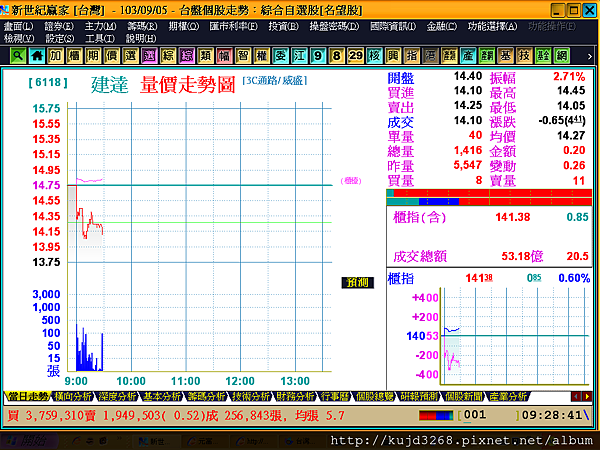Image resolution: width=600 pixels, height=450 pixels.
Task: Switch to the 籌碼分析 tab
Action: pos(207,396)
